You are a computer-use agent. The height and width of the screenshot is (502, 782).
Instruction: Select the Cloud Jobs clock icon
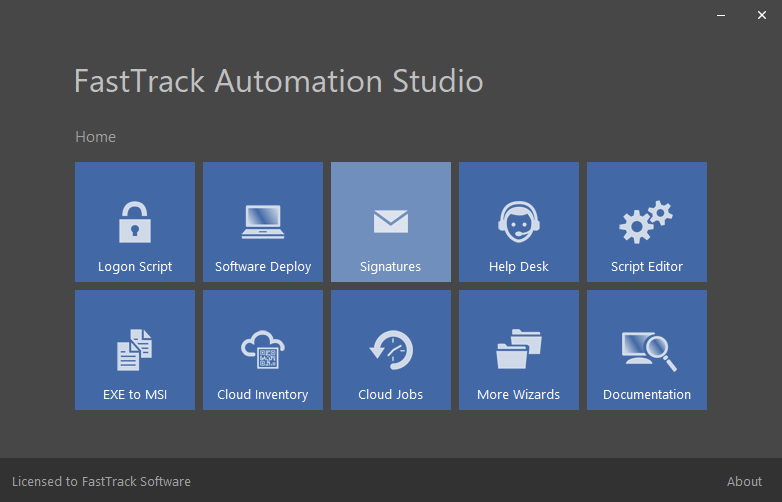(390, 349)
